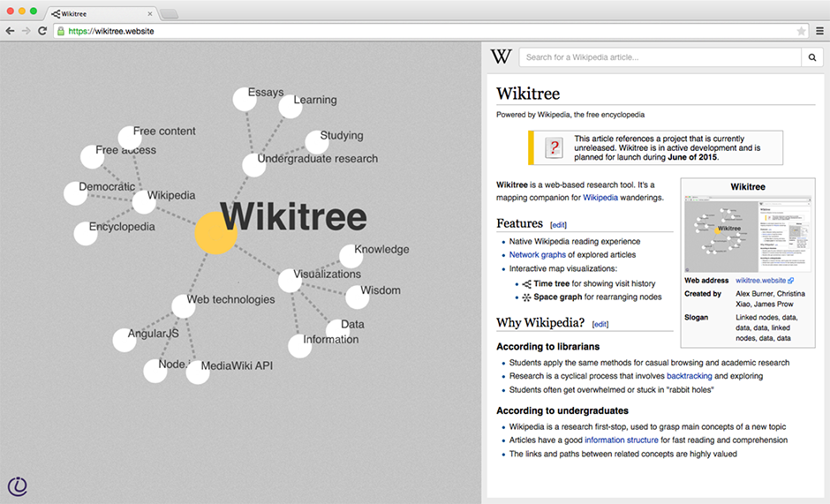Click 'June of 2015' in notice box

pyautogui.click(x=692, y=157)
